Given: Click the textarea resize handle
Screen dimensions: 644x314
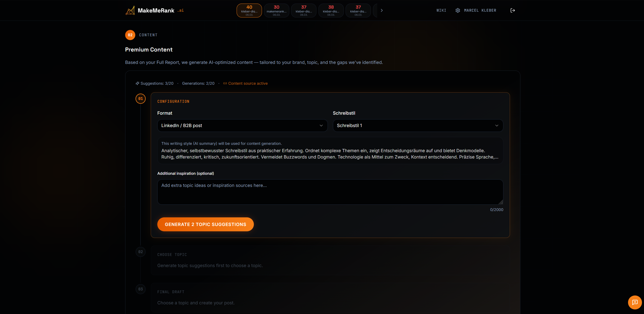Looking at the screenshot, I should tap(501, 202).
